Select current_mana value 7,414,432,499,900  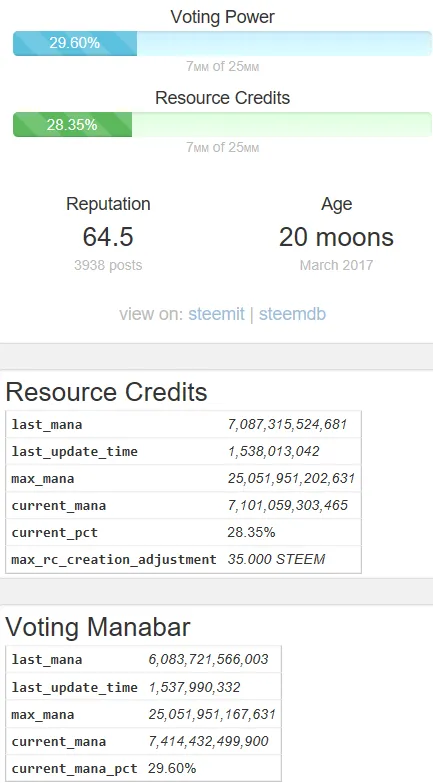pos(208,742)
